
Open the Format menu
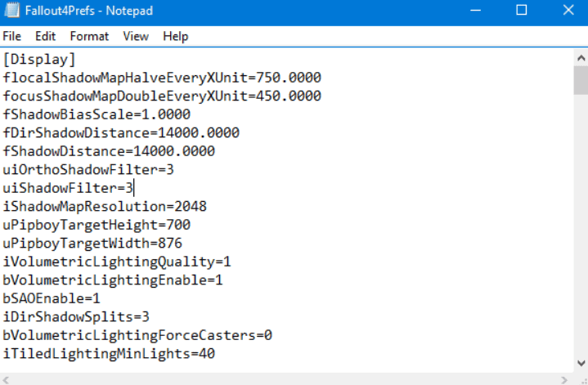[89, 36]
